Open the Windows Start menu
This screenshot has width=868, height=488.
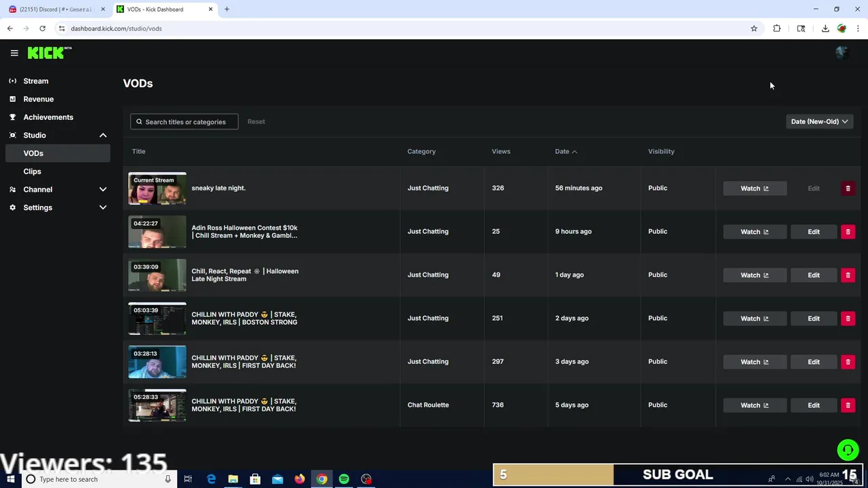tap(11, 479)
